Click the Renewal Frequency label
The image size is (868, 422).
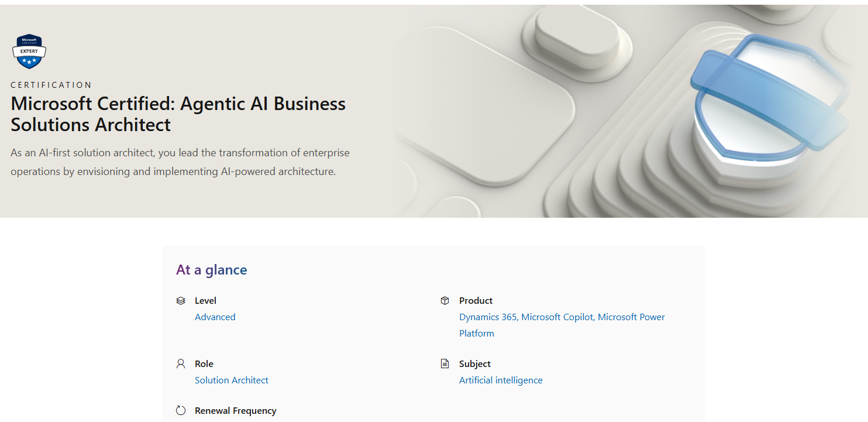pos(236,411)
